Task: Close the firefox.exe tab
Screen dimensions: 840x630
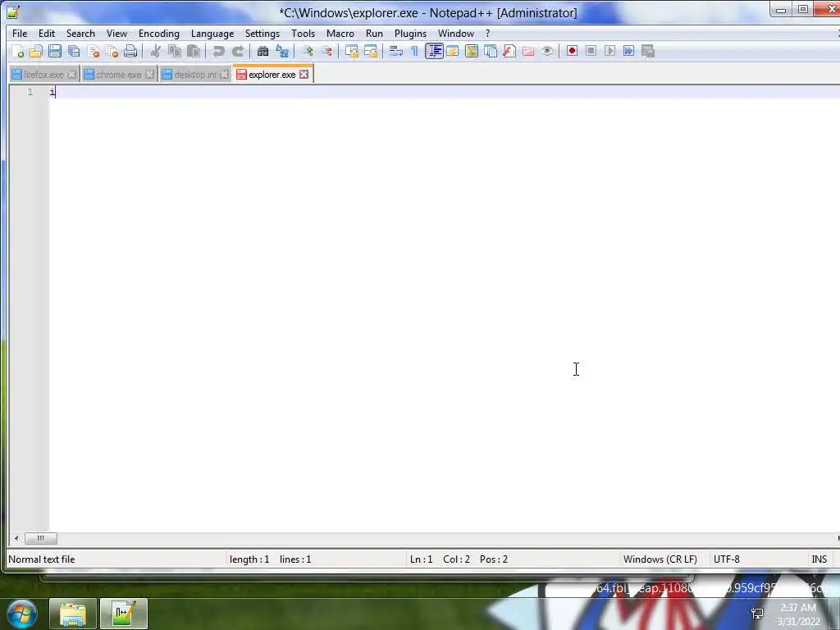Action: tap(71, 75)
